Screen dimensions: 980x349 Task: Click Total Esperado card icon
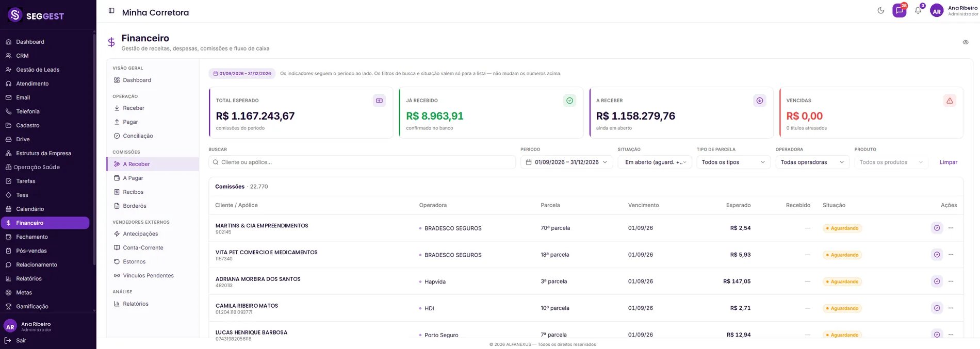[x=379, y=101]
